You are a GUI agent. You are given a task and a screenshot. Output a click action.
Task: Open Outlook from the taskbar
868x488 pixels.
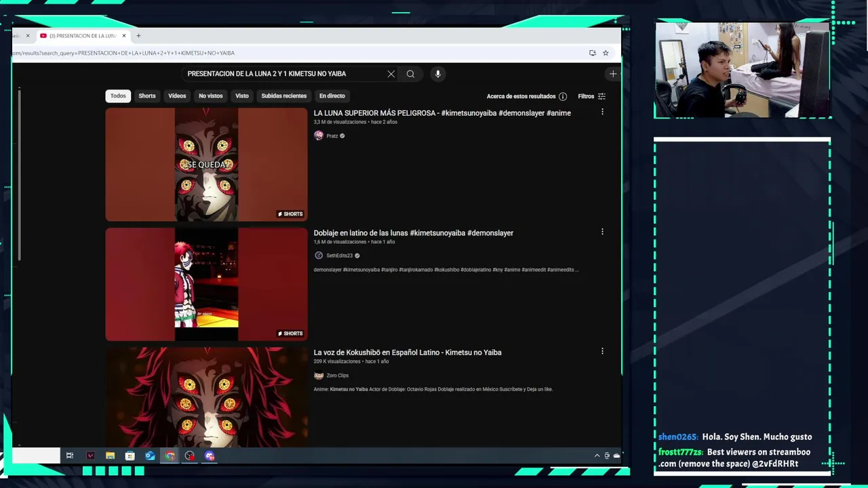(x=150, y=455)
